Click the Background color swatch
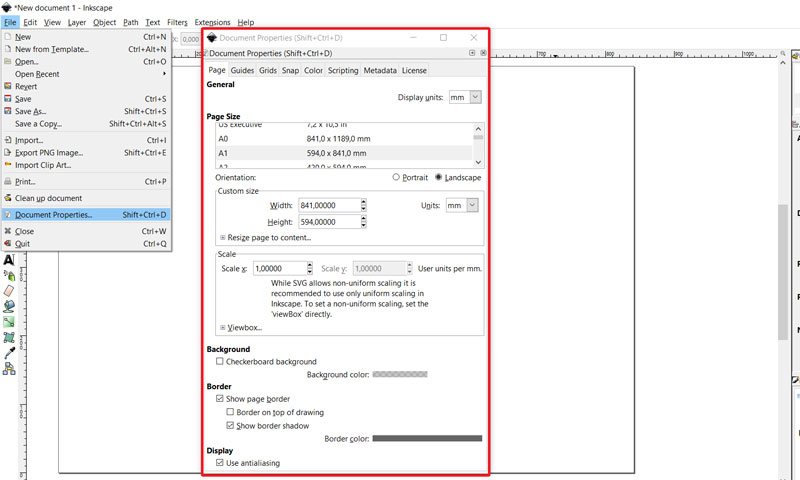This screenshot has height=480, width=800. (x=400, y=374)
